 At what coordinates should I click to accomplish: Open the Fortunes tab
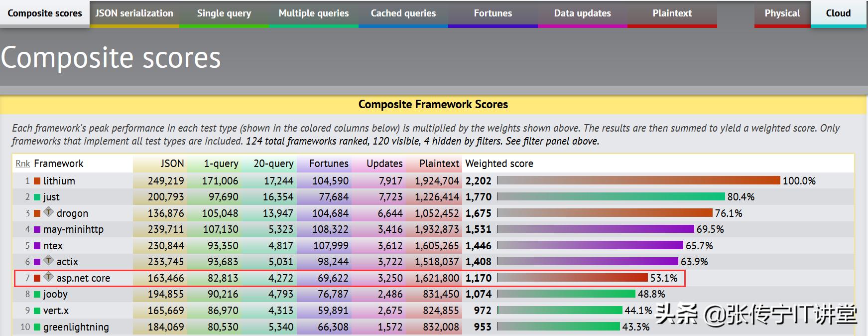pos(493,13)
